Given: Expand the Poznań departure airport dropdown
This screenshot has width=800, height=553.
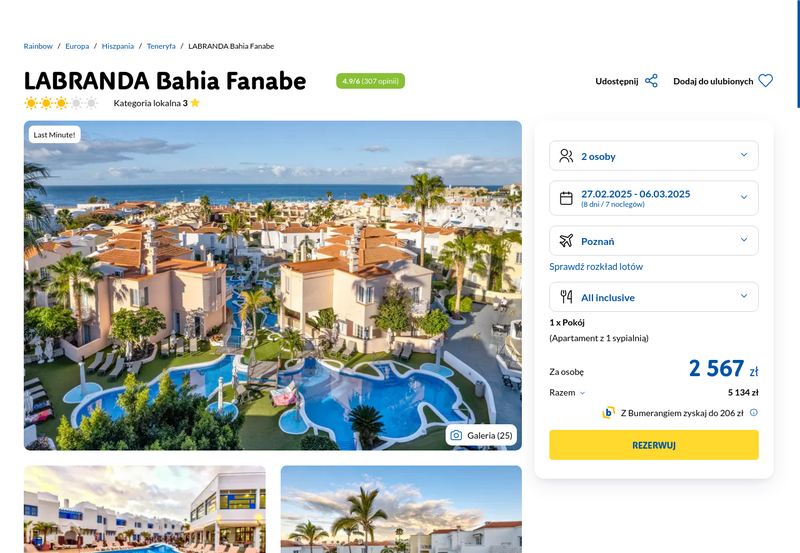Looking at the screenshot, I should point(654,240).
